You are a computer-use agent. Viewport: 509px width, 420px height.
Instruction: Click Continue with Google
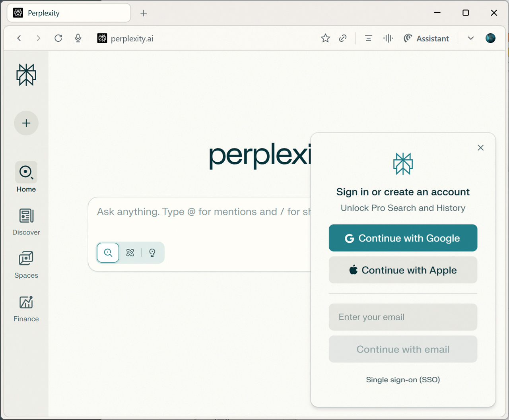403,238
